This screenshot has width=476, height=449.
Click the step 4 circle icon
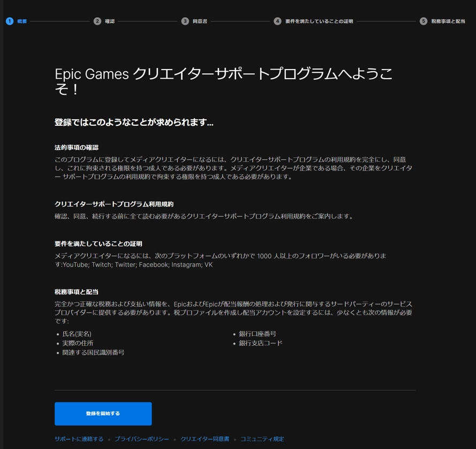(x=277, y=21)
